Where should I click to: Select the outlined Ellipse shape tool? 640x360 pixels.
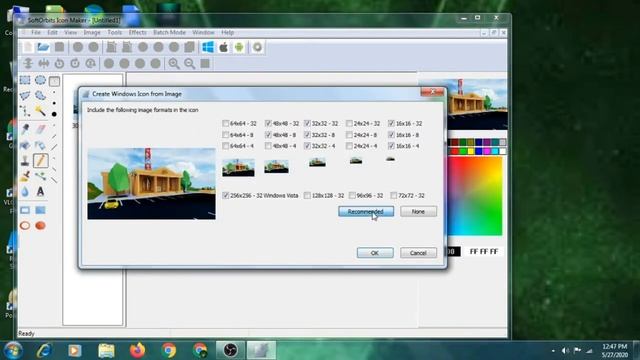(x=25, y=226)
